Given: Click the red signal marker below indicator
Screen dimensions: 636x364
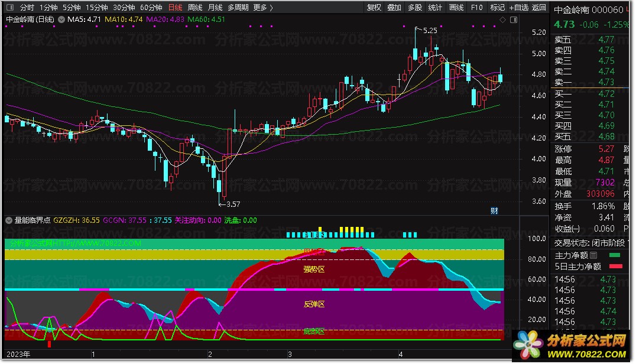Looking at the screenshot, I should point(50,344).
